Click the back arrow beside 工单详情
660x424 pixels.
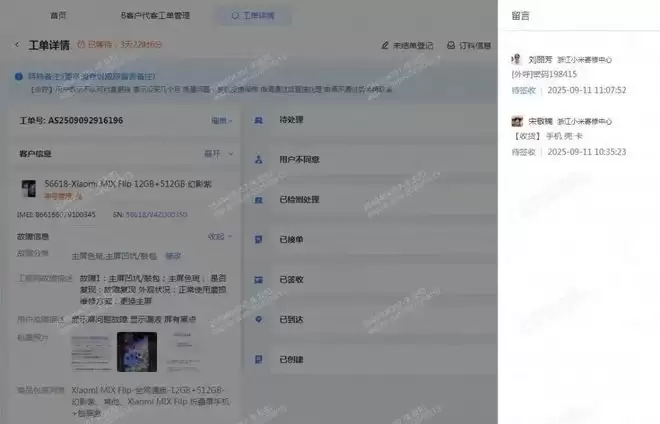point(17,45)
